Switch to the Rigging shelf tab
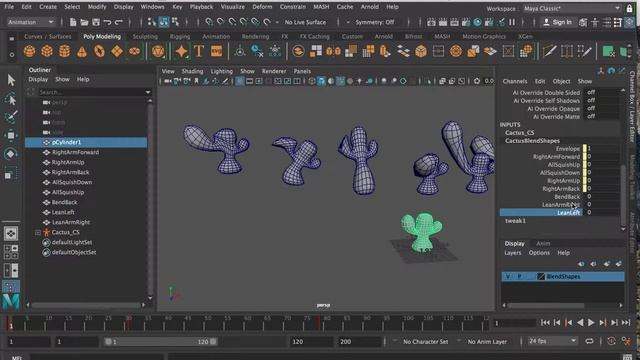This screenshot has height=360, width=640. (180, 36)
